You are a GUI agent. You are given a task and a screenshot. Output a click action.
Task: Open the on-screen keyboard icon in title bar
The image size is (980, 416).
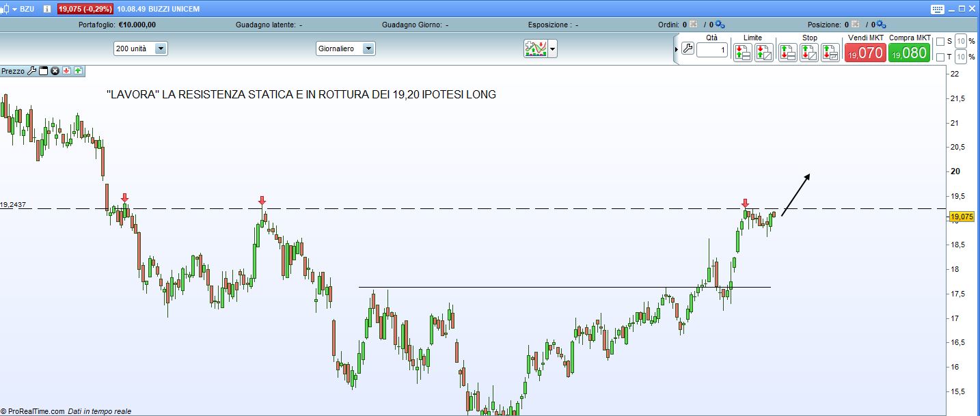click(x=937, y=9)
